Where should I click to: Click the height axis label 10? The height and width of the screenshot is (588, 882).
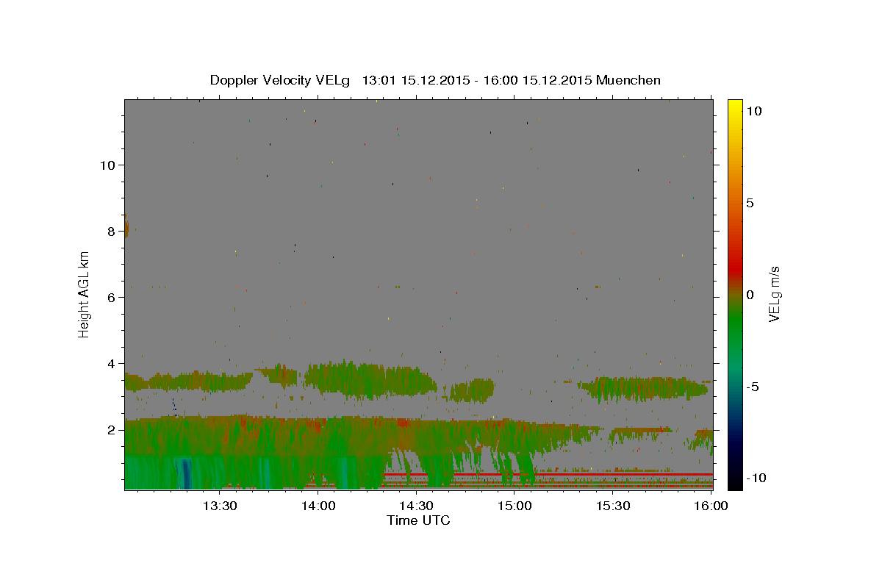[x=107, y=165]
